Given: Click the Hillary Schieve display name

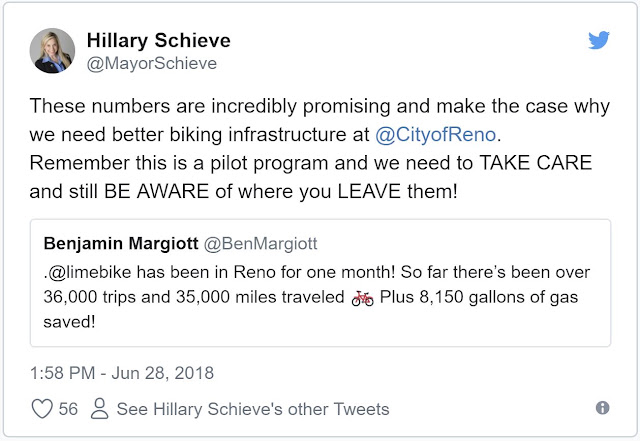Looking at the screenshot, I should 158,40.
